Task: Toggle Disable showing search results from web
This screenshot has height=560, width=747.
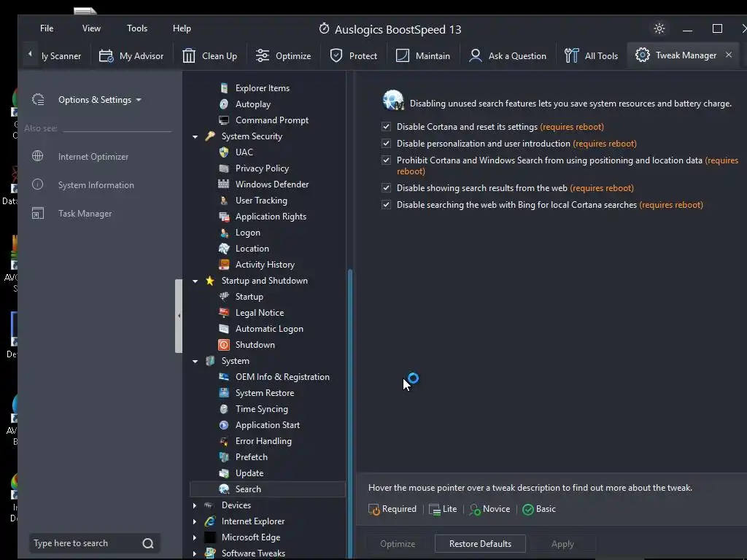Action: (x=387, y=187)
